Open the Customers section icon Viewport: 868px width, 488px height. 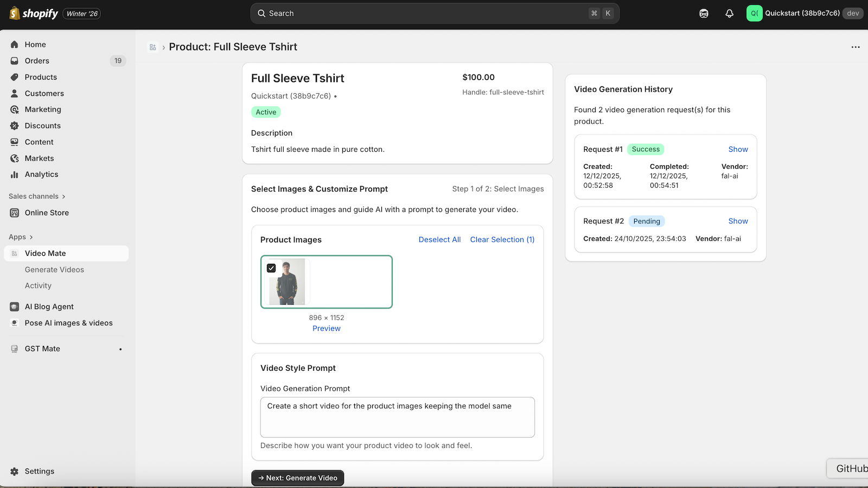pyautogui.click(x=14, y=93)
